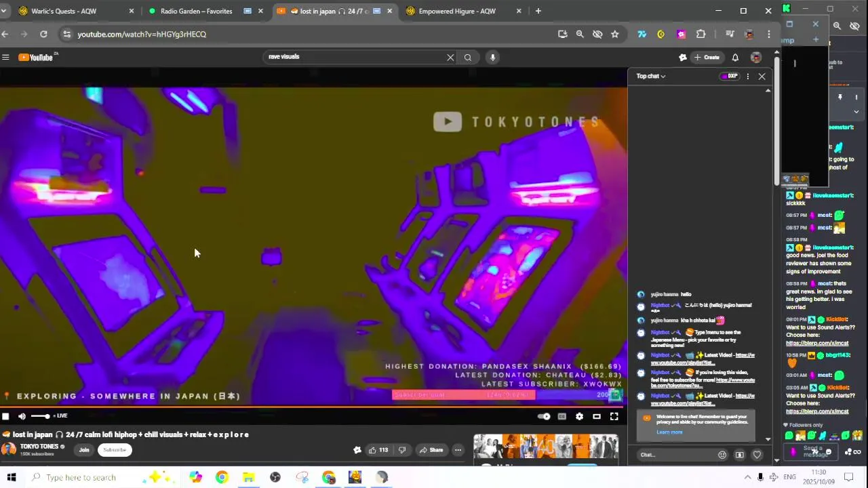Open the recommended video thumbnail below the chat

pos(546,447)
